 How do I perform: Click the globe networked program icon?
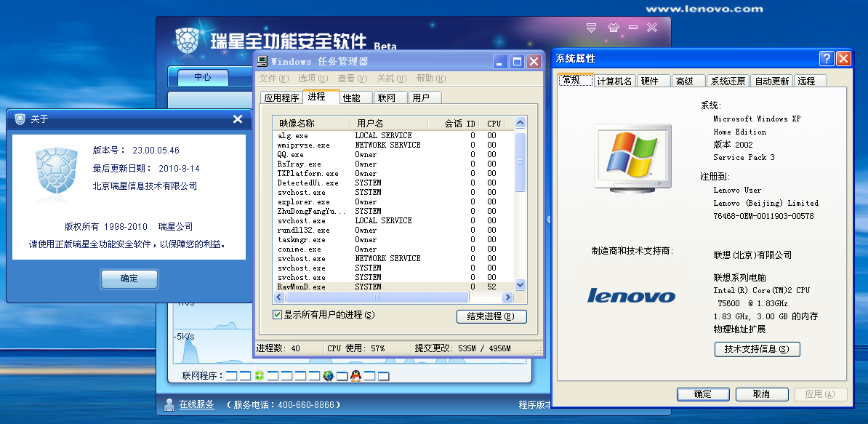pyautogui.click(x=329, y=377)
